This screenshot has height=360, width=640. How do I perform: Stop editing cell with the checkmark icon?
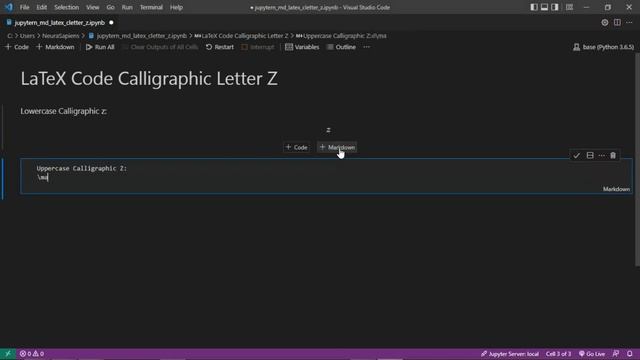coord(576,156)
